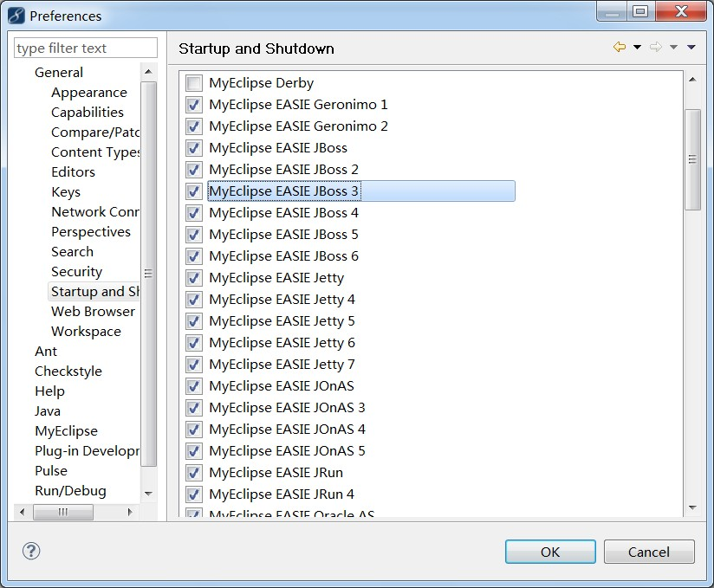Uncheck MyEclipse EASIE Jetty 5
714x588 pixels.
[x=194, y=321]
